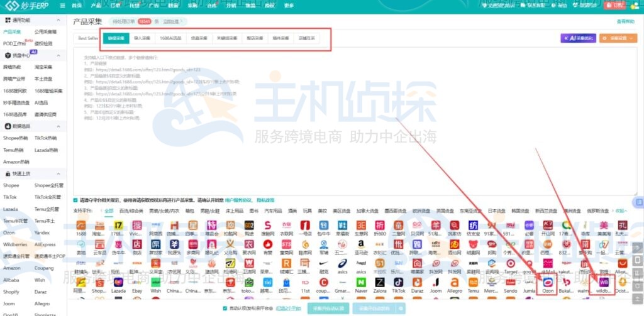Collapse the 数据选品 sidebar section

pyautogui.click(x=58, y=126)
